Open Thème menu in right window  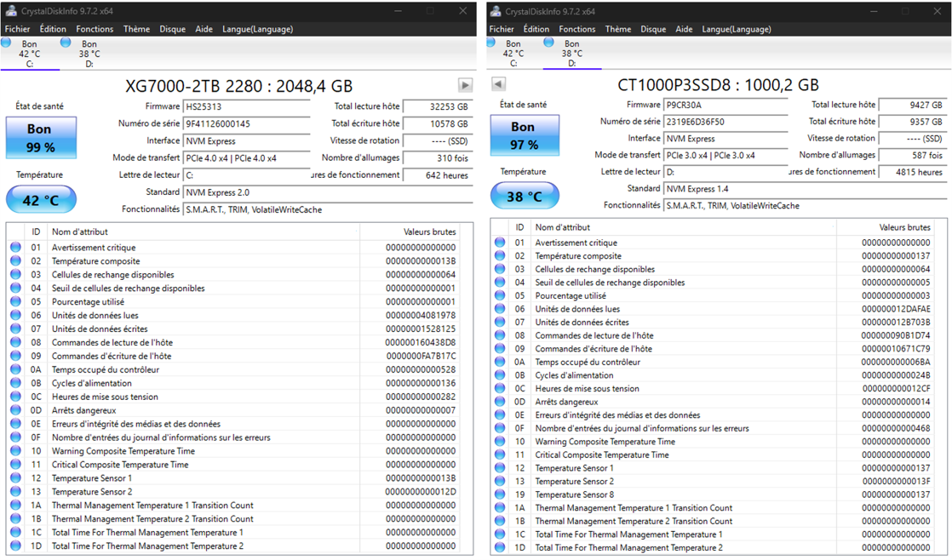pyautogui.click(x=618, y=29)
